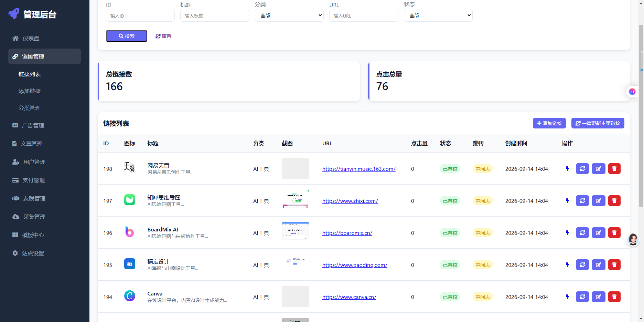Open the boardmix.cn link

347,233
